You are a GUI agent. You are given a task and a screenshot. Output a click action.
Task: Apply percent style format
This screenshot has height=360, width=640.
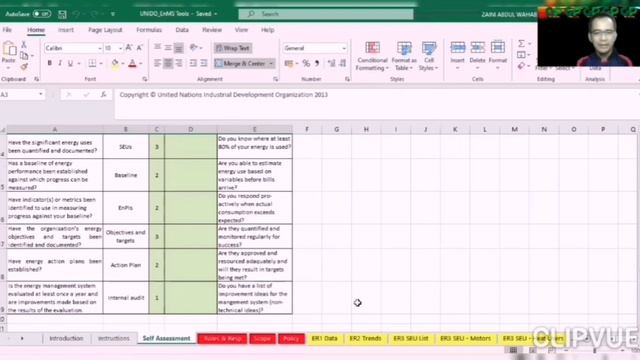click(x=306, y=63)
